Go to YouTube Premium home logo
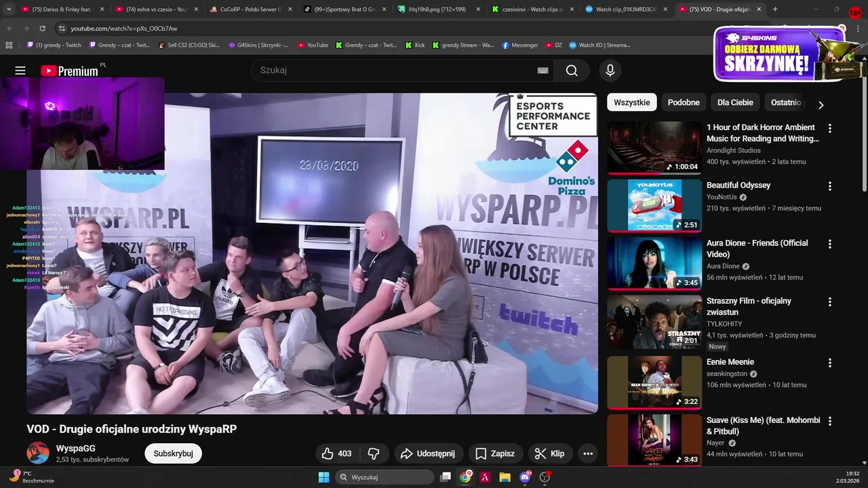The image size is (868, 488). tap(70, 70)
